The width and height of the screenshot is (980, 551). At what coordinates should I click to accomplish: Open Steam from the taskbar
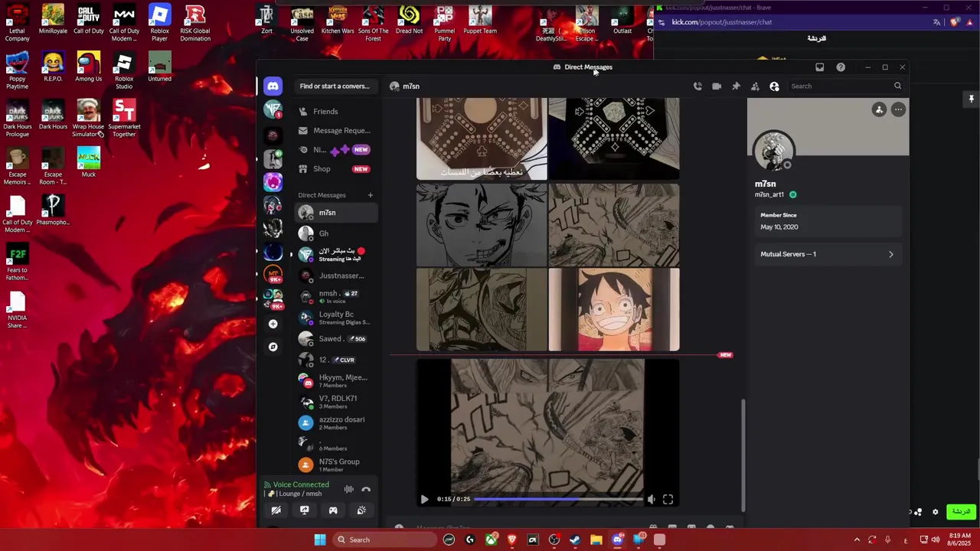click(575, 540)
